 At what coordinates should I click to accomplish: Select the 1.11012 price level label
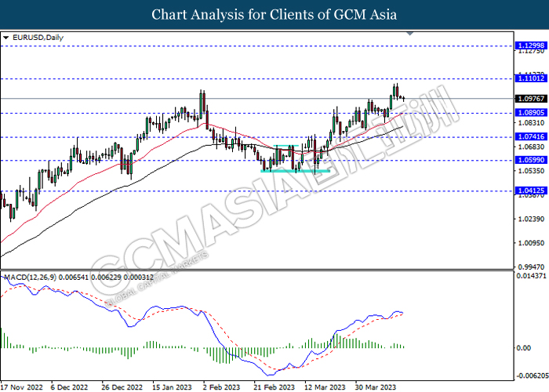(531, 78)
